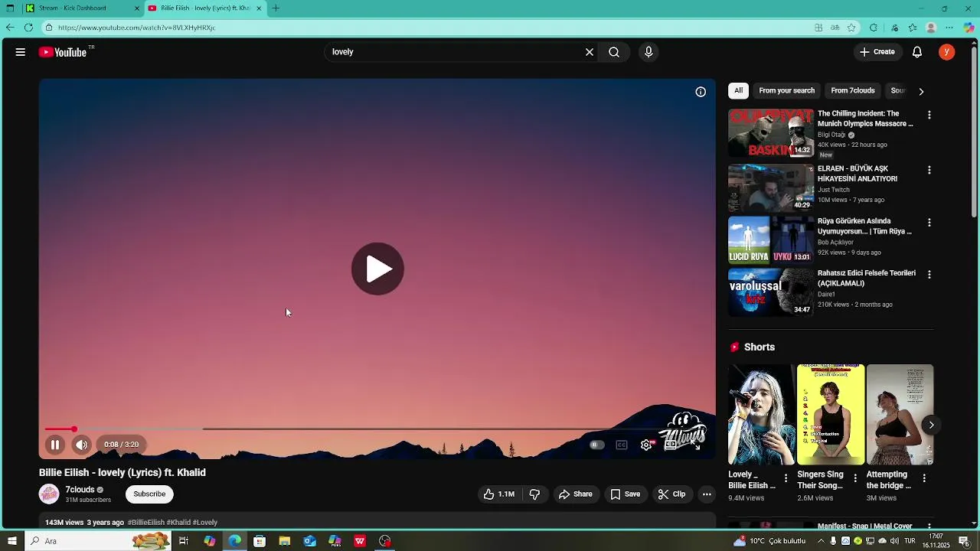Create a Clip of the video
Screen dimensions: 980x551
[x=671, y=494]
